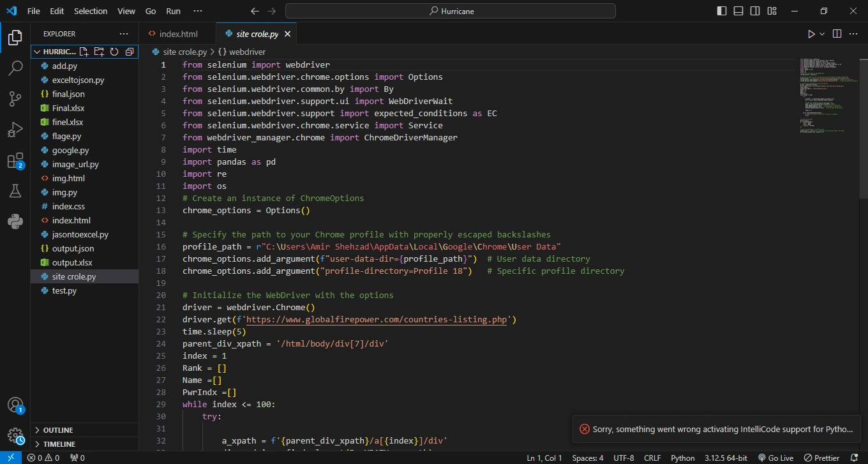Open the Search view in activity bar

click(15, 68)
